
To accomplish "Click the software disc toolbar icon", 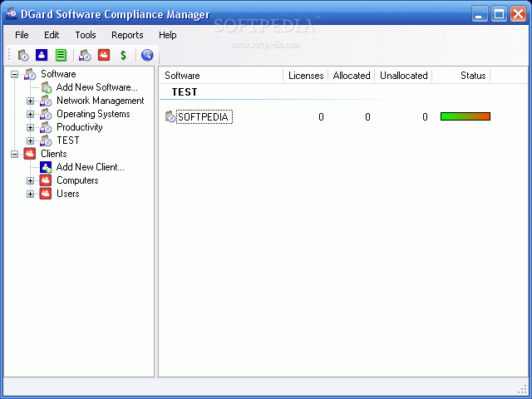I will (x=85, y=55).
